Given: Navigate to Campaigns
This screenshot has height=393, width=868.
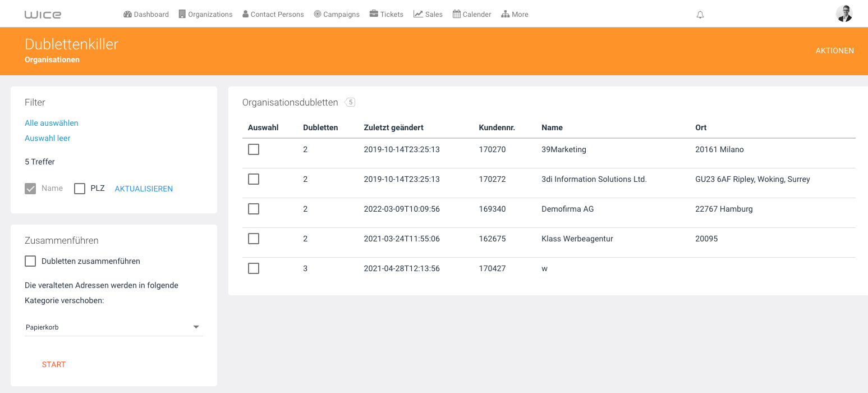Looking at the screenshot, I should coord(337,15).
